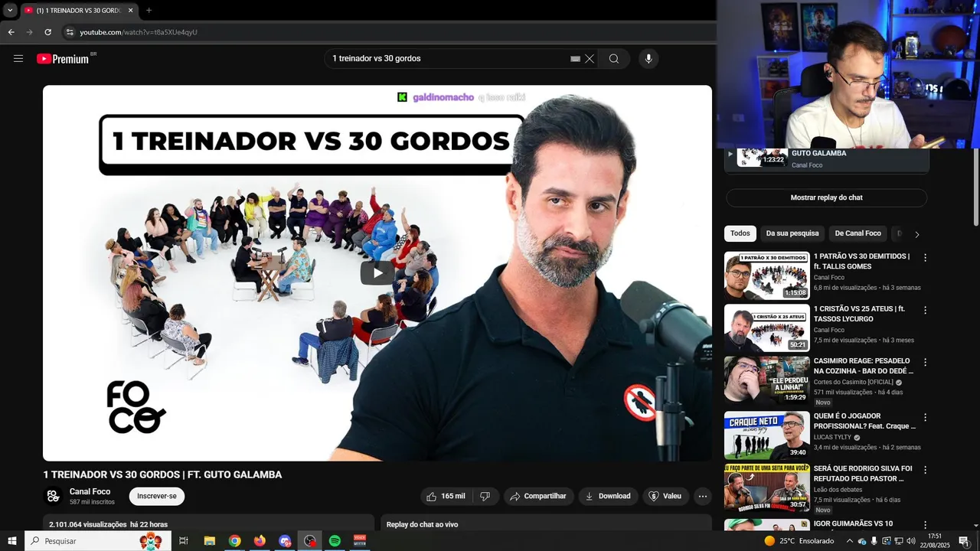Show chat replay with Mostrar replay do chat
The height and width of the screenshot is (551, 980).
click(x=826, y=197)
